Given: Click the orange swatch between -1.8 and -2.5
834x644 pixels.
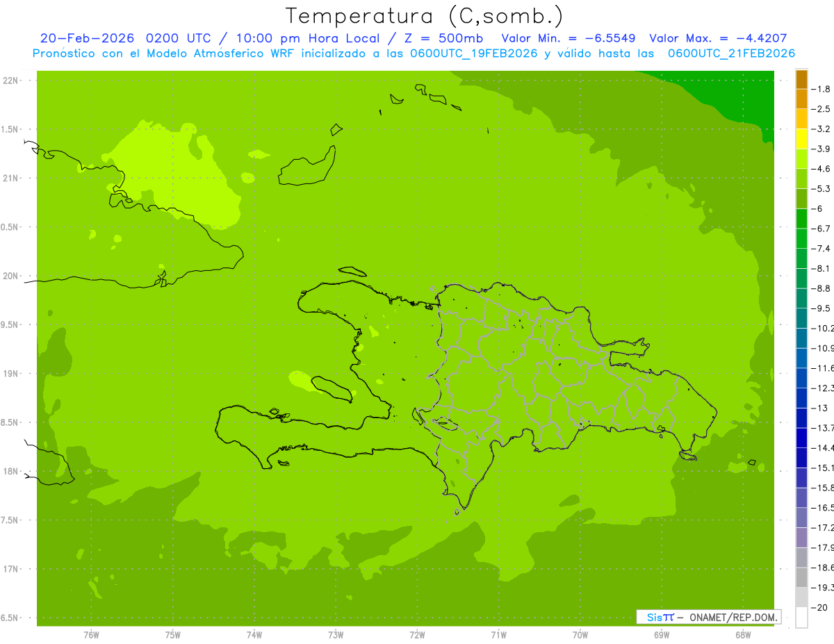Looking at the screenshot, I should point(801,99).
